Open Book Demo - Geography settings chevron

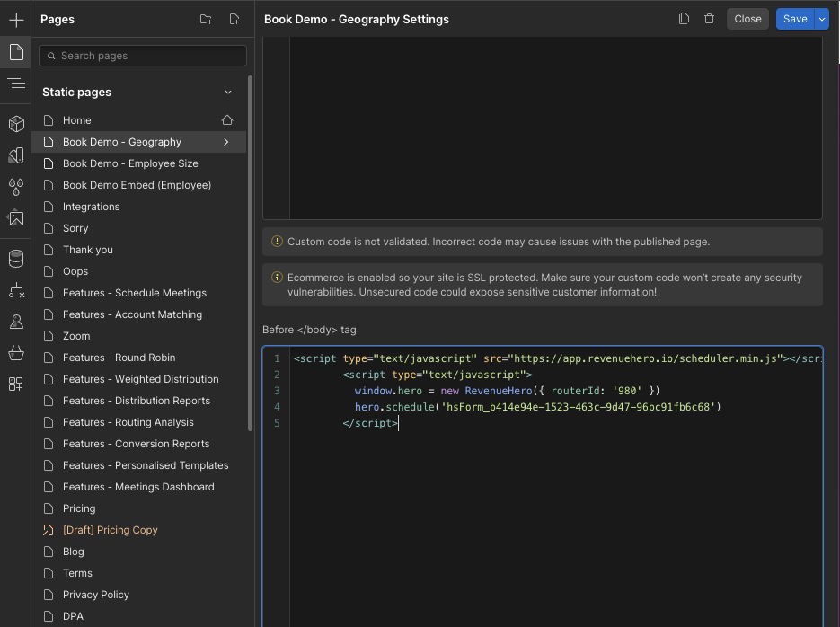[x=226, y=142]
